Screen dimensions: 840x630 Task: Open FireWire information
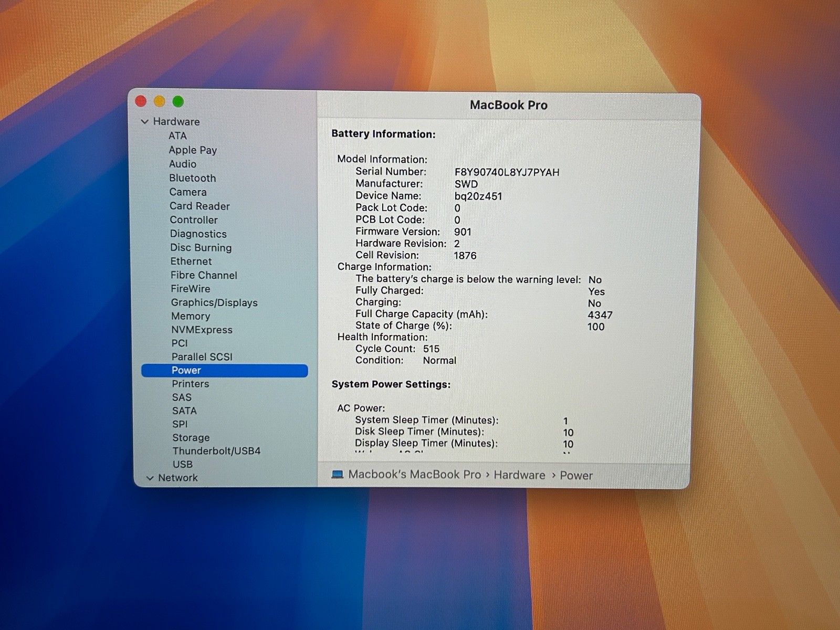pyautogui.click(x=190, y=289)
